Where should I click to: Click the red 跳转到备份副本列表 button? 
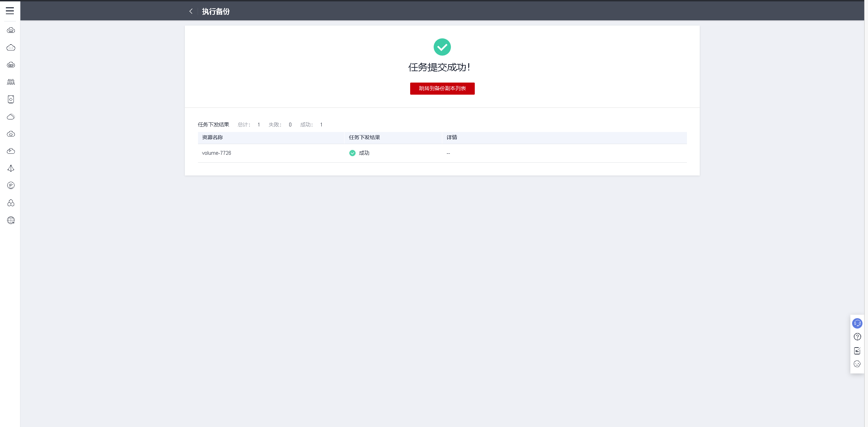(442, 88)
